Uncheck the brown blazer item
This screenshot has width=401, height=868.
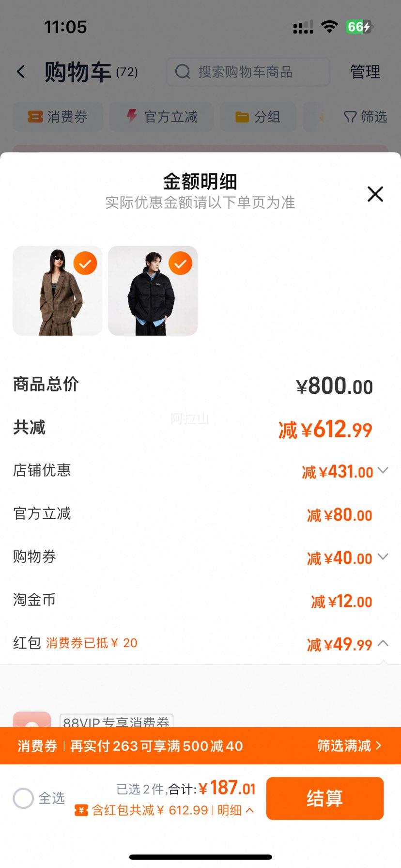85,263
